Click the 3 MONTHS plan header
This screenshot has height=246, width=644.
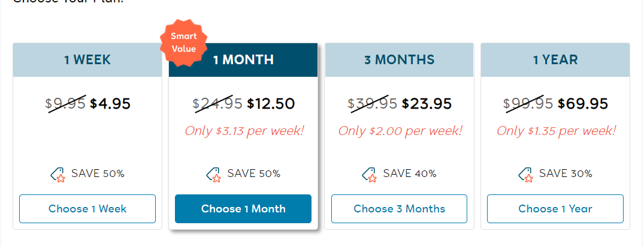point(399,59)
